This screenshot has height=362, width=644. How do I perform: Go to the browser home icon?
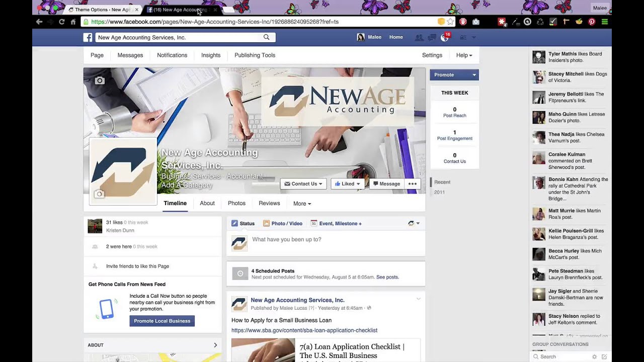pos(73,22)
